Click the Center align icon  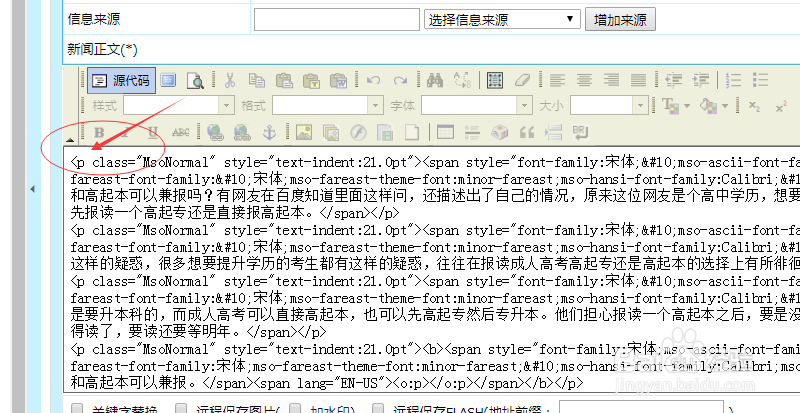(584, 80)
